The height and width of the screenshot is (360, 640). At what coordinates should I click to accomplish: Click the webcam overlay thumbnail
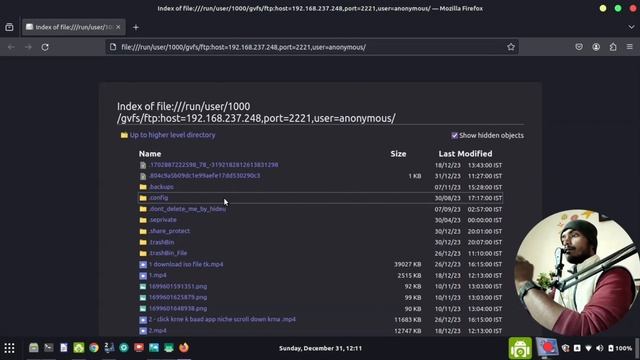coord(576,273)
